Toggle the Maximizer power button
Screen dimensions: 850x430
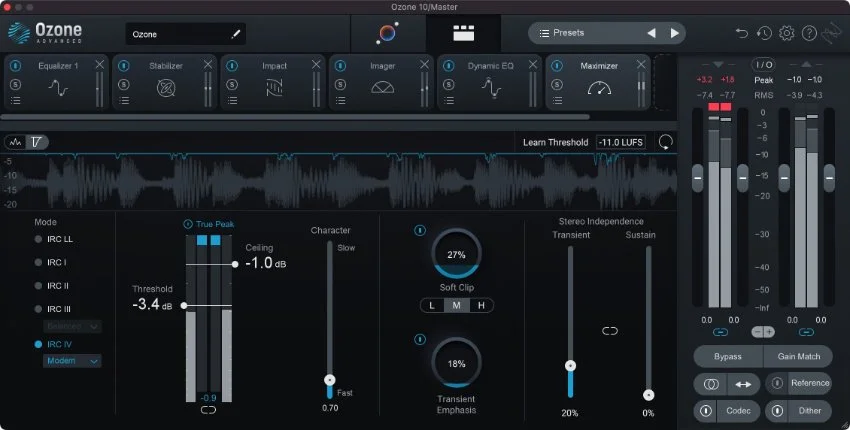click(557, 66)
